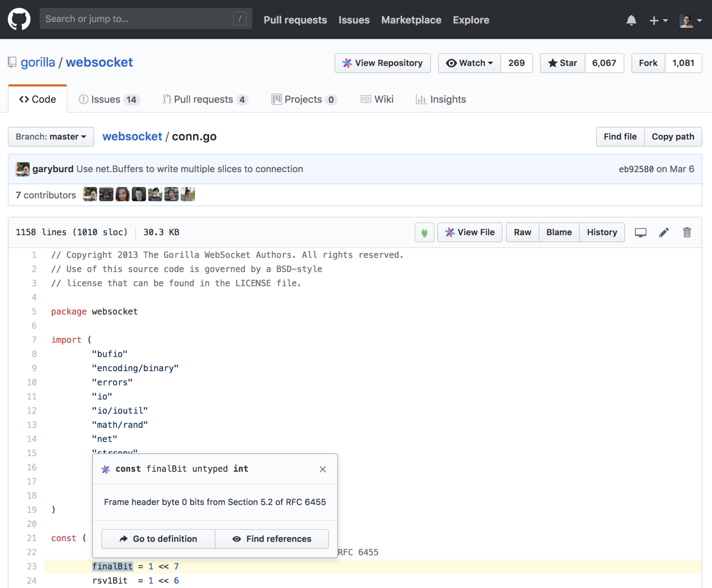Close the finalBit hover popup
The image size is (712, 588).
coord(322,469)
